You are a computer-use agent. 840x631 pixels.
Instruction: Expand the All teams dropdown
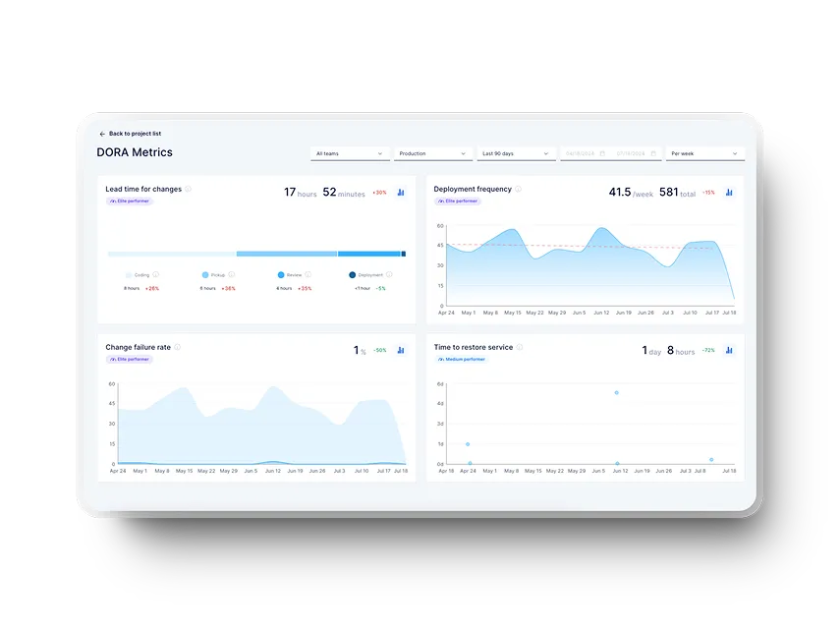350,153
